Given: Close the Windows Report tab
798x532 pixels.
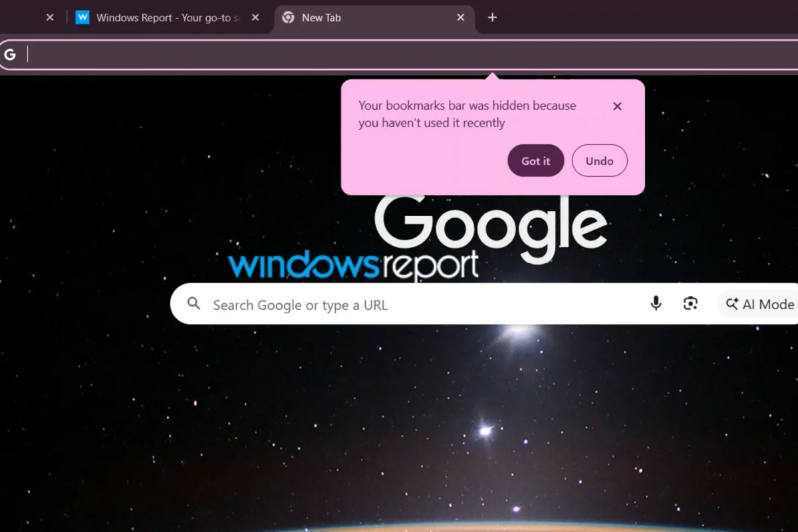Looking at the screenshot, I should coord(255,18).
